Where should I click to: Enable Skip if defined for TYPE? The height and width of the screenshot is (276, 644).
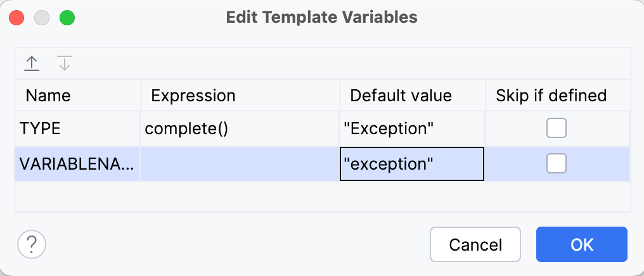coord(557,129)
